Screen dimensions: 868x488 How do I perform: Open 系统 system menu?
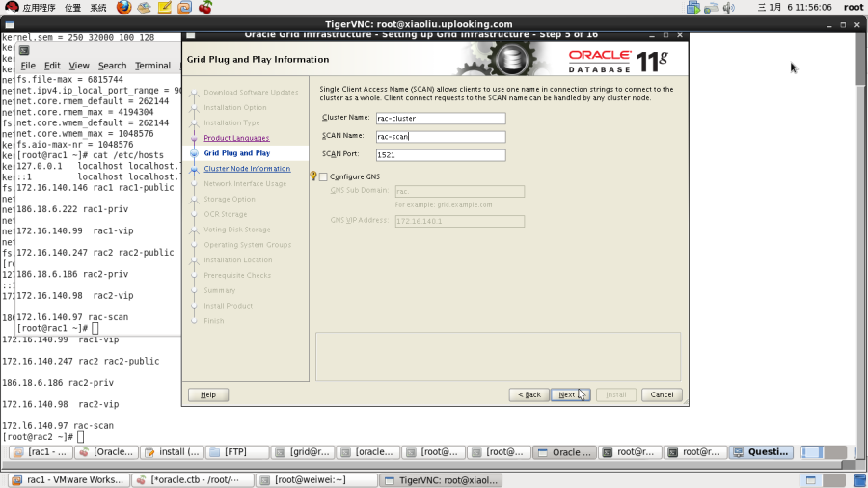coord(98,7)
